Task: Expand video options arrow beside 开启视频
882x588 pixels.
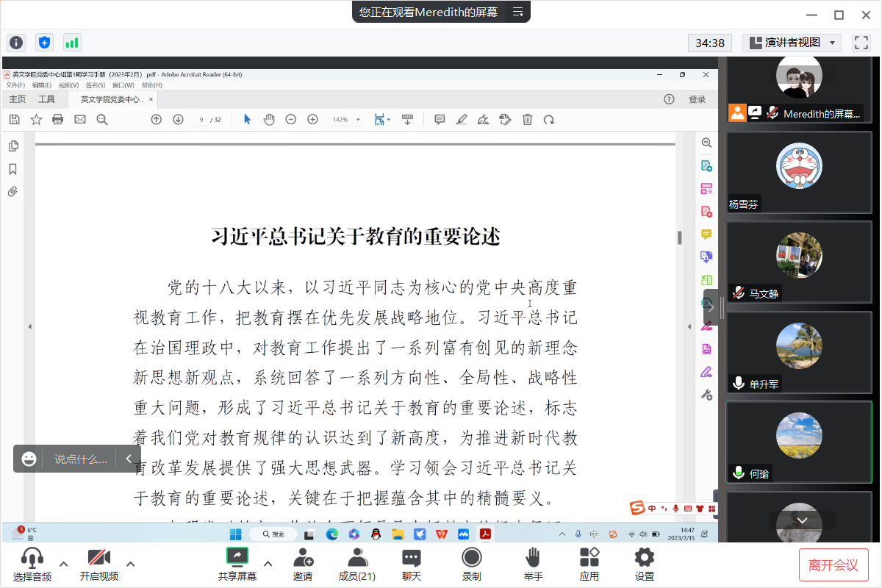Action: (131, 564)
